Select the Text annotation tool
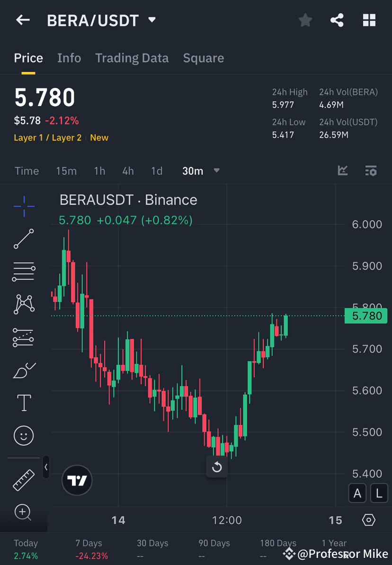Screen dimensions: 392x565 tap(24, 402)
